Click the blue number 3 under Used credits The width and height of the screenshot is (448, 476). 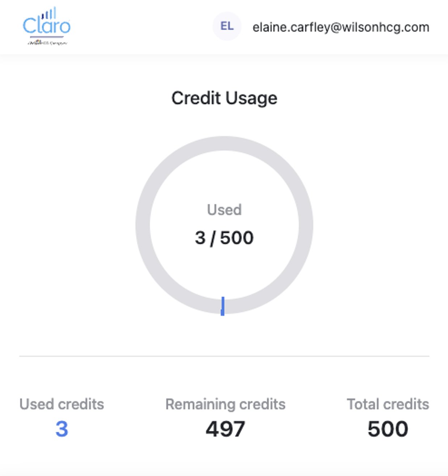(62, 429)
